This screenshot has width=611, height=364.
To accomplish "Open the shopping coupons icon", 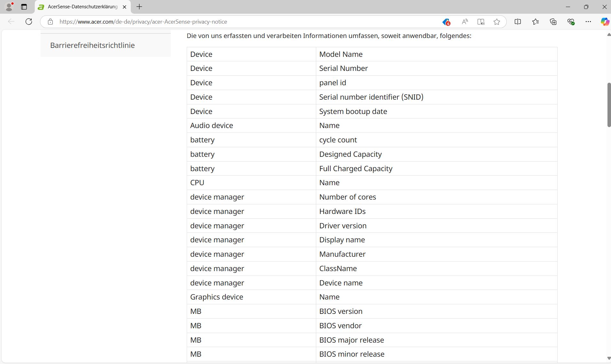I will pos(446,22).
